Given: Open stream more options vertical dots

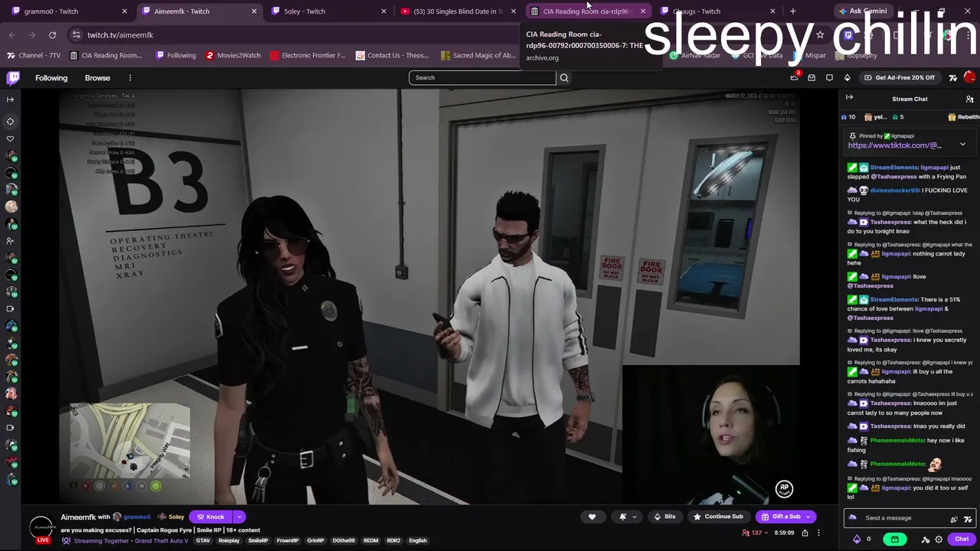Looking at the screenshot, I should pos(818,533).
